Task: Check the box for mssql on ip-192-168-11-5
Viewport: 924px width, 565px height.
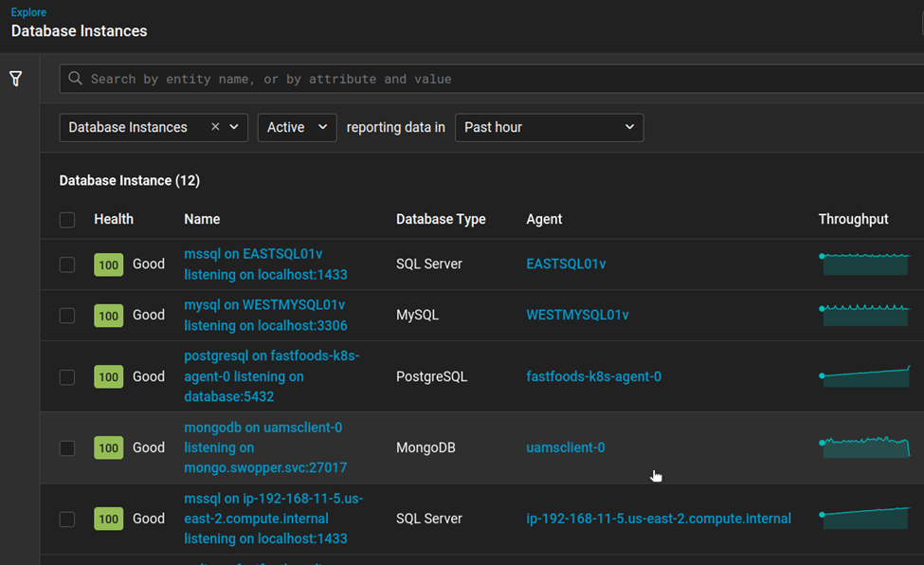Action: pyautogui.click(x=67, y=519)
